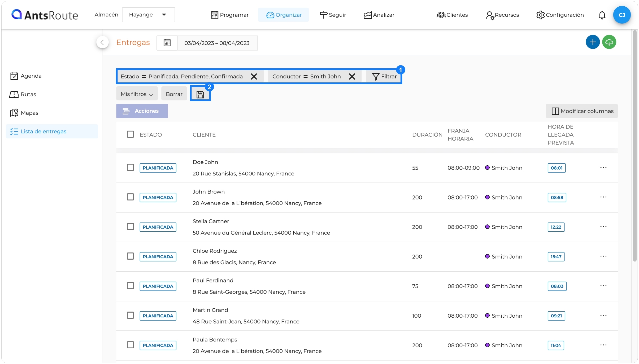Click the Filtrar funnel icon
The image size is (639, 364).
point(376,77)
